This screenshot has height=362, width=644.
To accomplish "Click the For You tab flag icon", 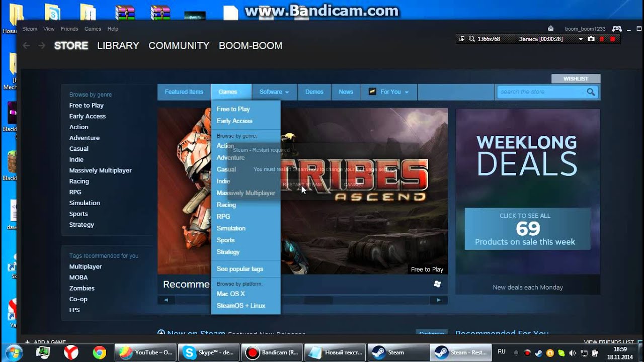I will (x=372, y=92).
